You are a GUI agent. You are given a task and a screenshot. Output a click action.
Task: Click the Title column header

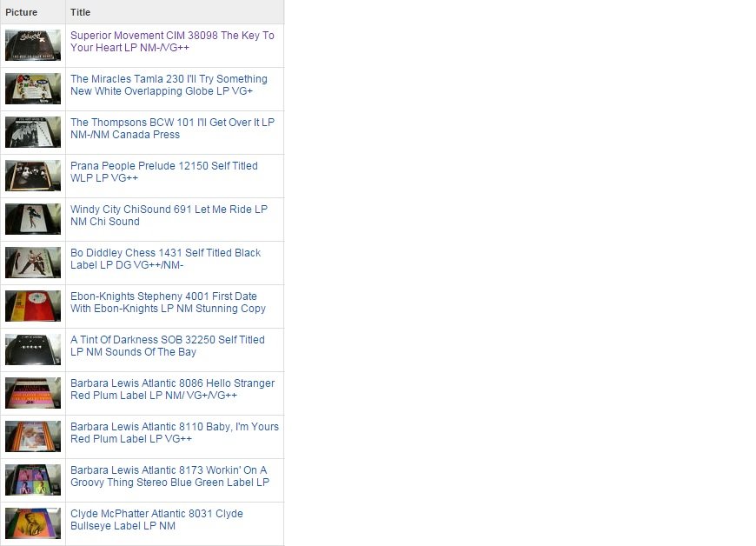[175, 12]
